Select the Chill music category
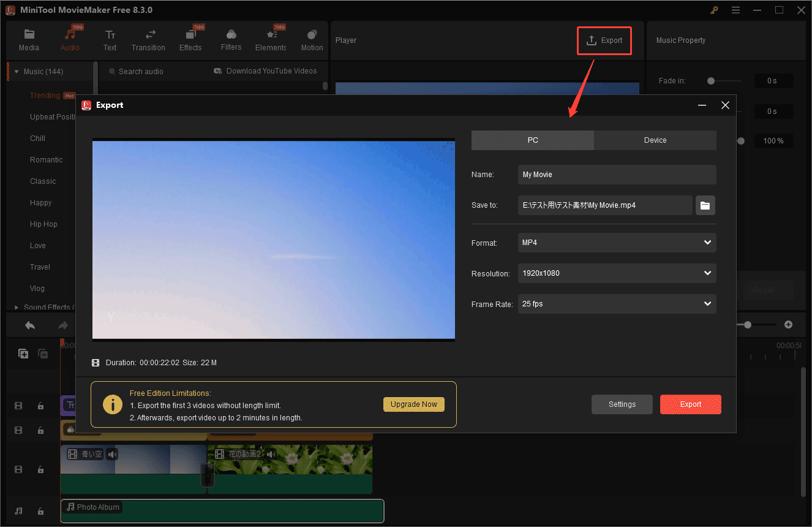This screenshot has height=527, width=812. coord(37,138)
